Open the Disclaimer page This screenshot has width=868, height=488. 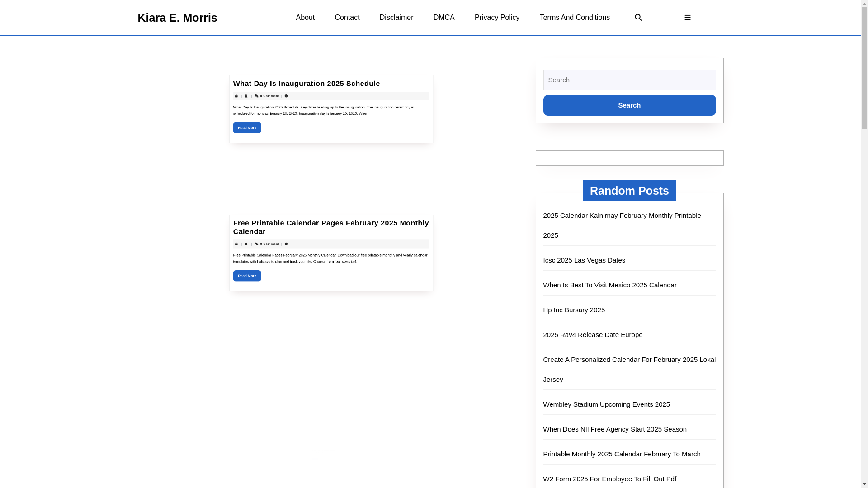396,18
